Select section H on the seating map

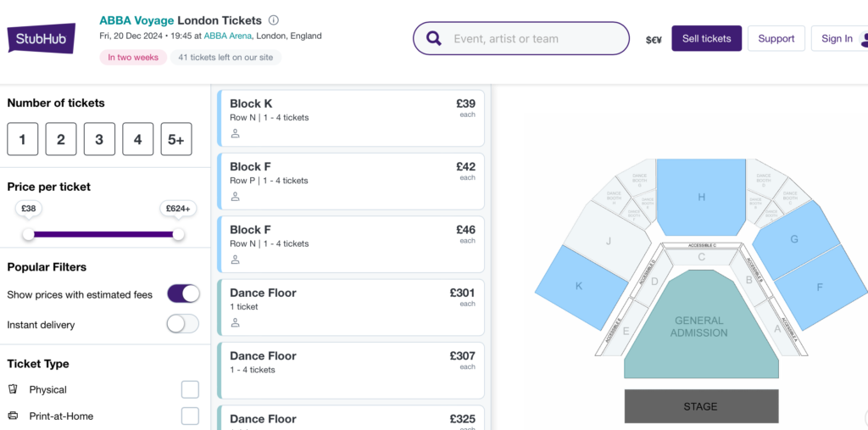701,197
